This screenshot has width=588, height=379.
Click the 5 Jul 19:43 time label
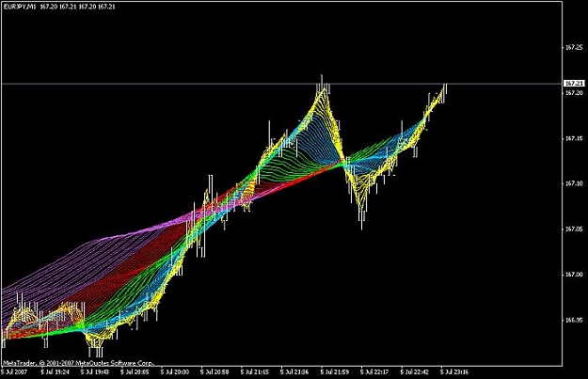(x=95, y=372)
